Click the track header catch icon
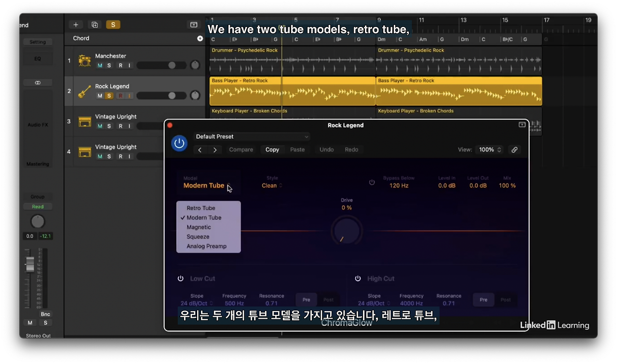 (x=194, y=25)
